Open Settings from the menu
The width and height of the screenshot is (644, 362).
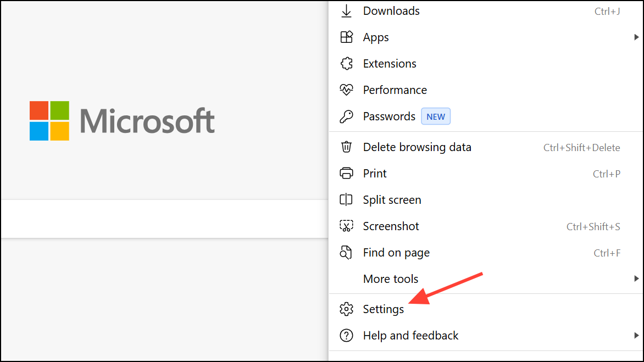pyautogui.click(x=486, y=309)
